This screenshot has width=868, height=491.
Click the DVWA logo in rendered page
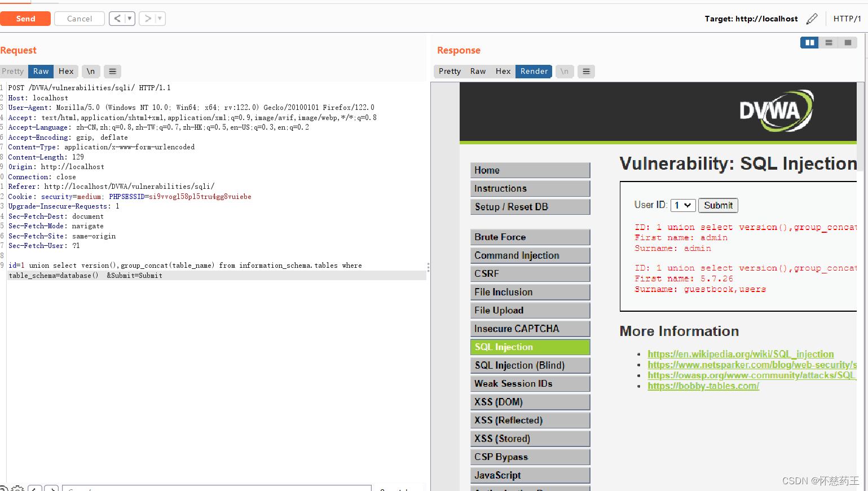click(x=776, y=110)
